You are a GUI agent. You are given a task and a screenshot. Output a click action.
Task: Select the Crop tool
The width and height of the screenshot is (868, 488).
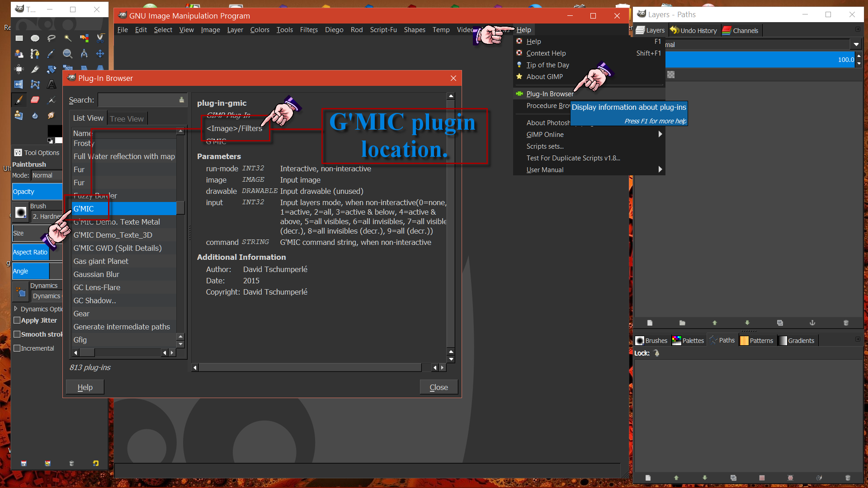(35, 69)
